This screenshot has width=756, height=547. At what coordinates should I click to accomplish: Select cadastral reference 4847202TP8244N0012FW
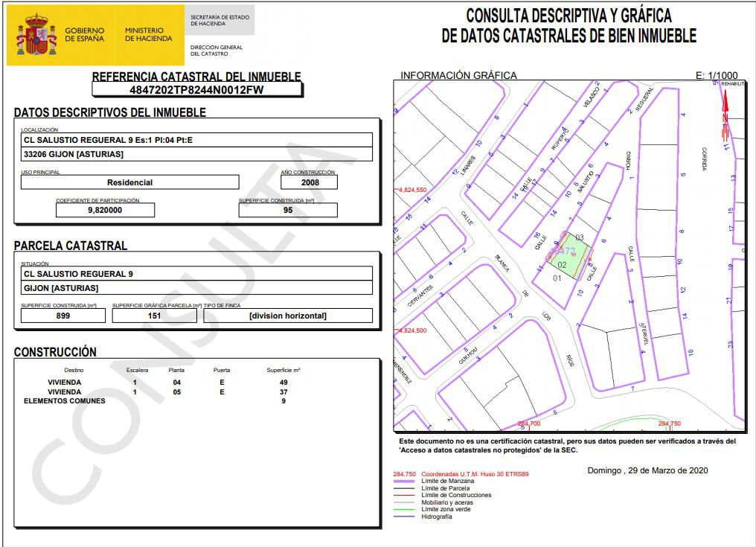point(196,90)
